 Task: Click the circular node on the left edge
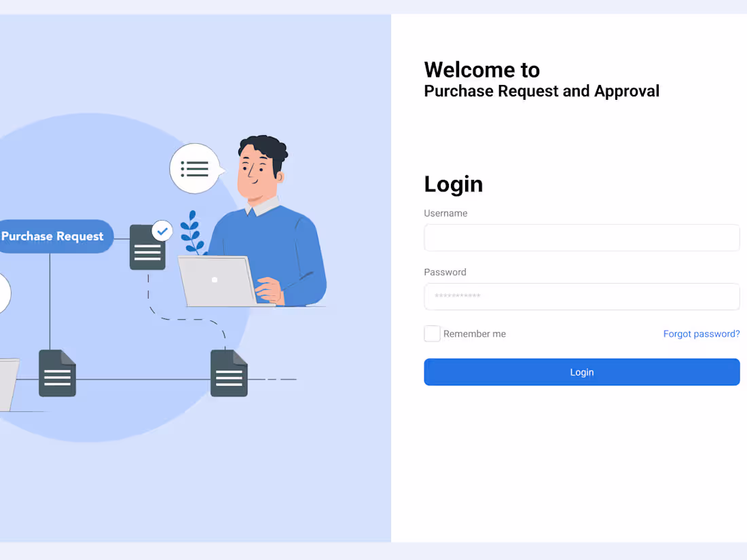[3, 293]
